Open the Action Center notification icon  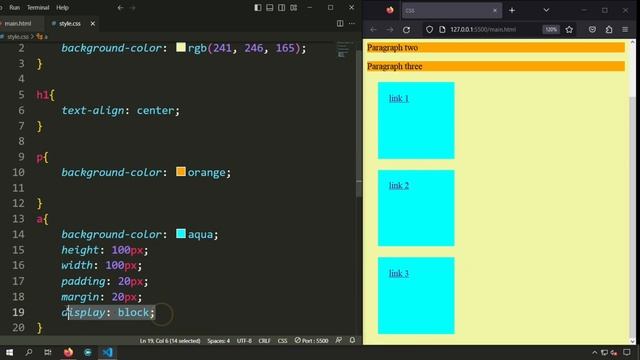pos(627,353)
